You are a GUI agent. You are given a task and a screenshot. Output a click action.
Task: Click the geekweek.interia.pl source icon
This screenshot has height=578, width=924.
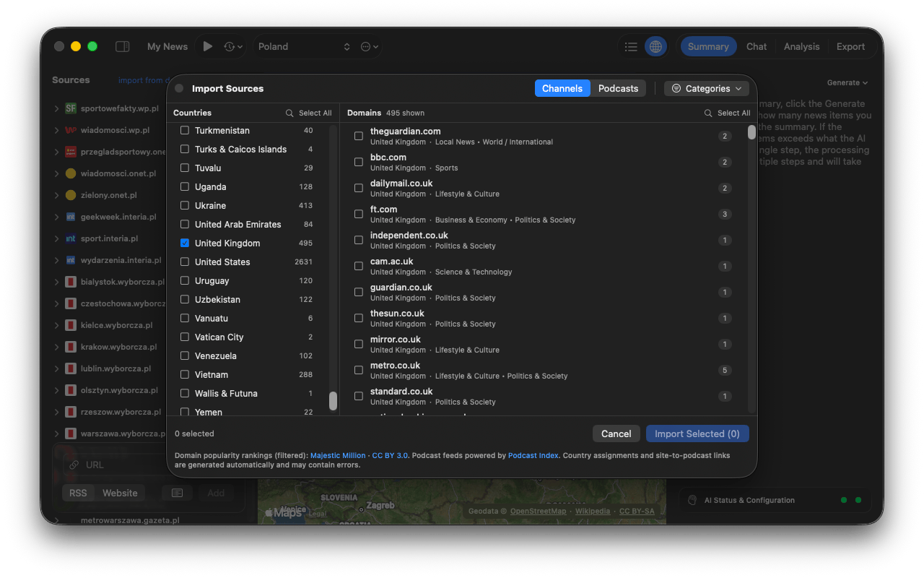coord(71,217)
